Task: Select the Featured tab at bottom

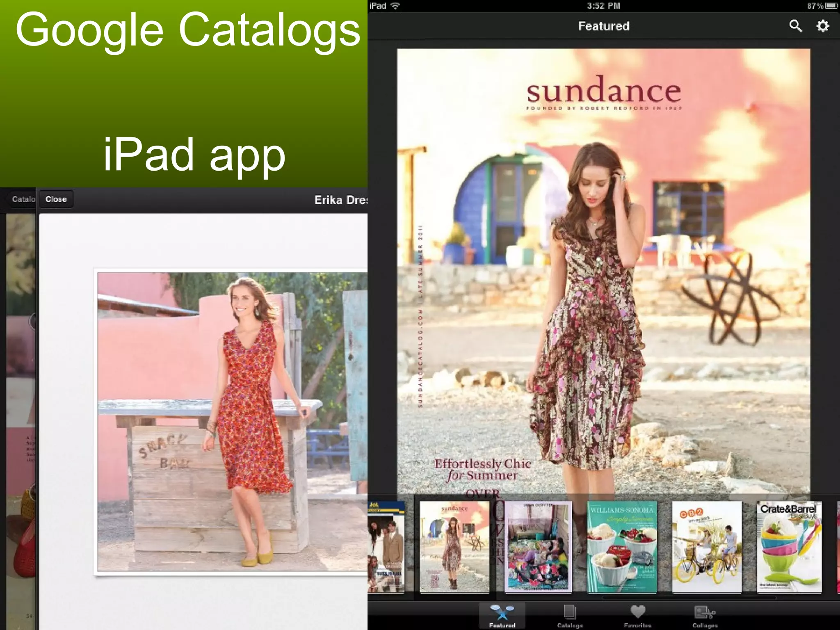Action: tap(502, 616)
